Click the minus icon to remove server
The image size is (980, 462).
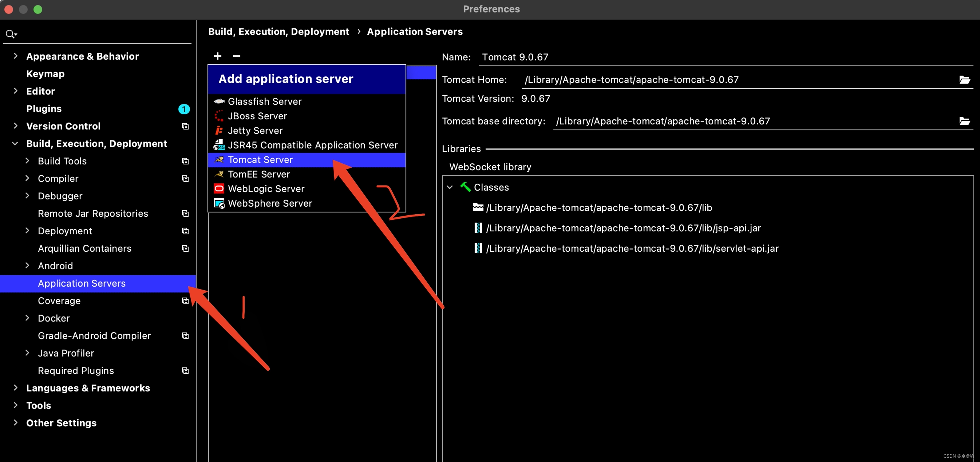[236, 56]
